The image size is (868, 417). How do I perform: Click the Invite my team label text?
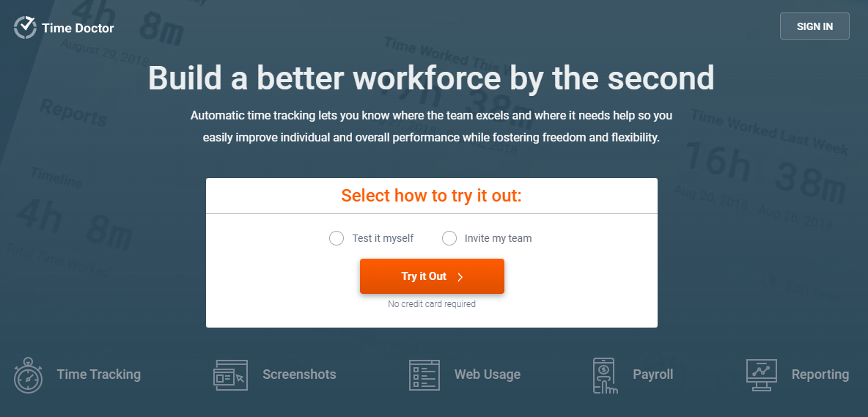499,238
